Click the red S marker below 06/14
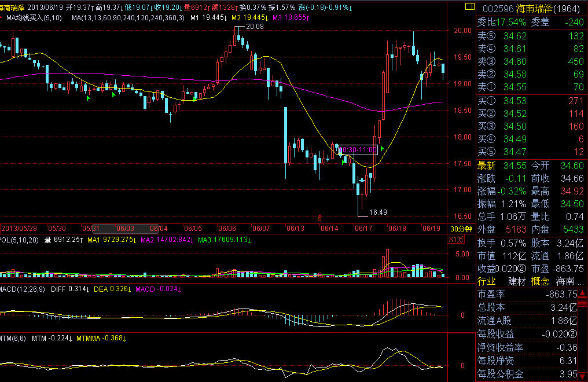The width and height of the screenshot is (588, 382). click(319, 218)
